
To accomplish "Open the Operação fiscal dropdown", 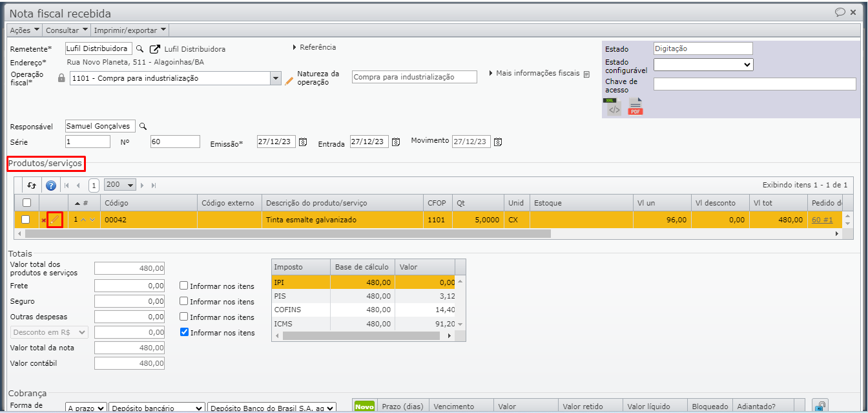I will tap(276, 78).
